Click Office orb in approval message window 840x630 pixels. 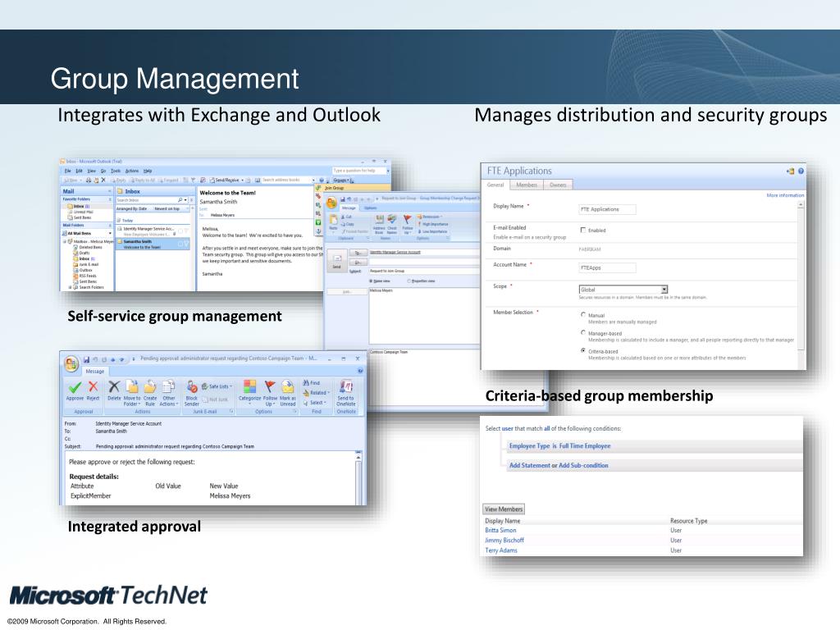tap(71, 363)
